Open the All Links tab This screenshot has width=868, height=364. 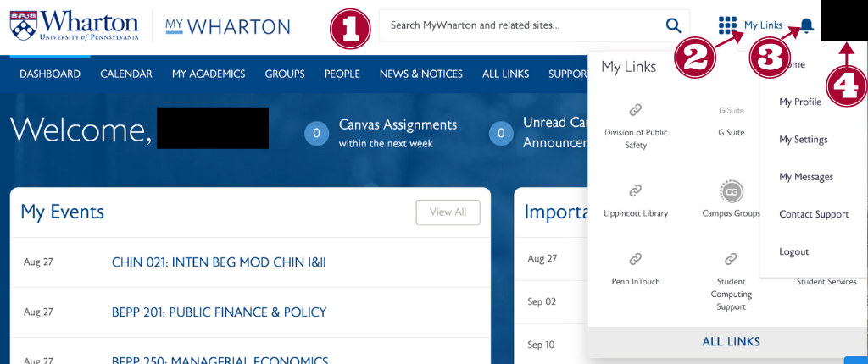pyautogui.click(x=505, y=74)
